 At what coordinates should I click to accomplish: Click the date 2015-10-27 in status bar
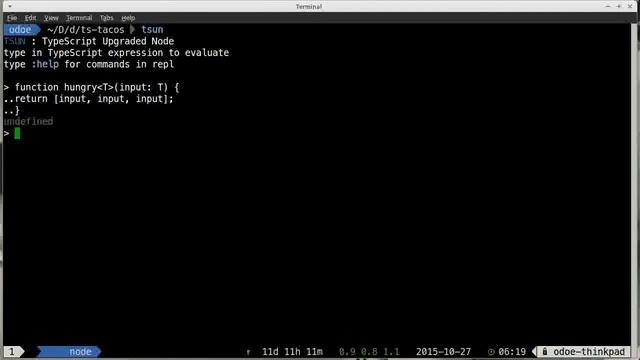(x=443, y=352)
